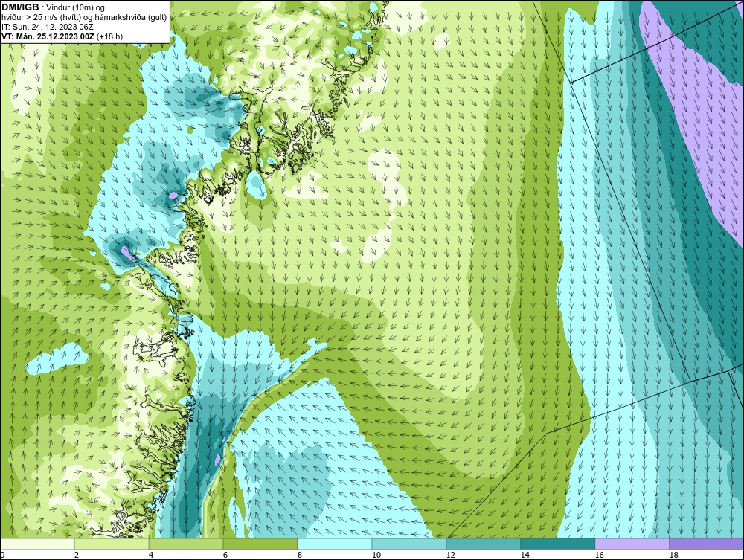Image resolution: width=744 pixels, height=560 pixels.
Task: Click the '(+18 h)' forecast offset text
Action: click(x=109, y=36)
